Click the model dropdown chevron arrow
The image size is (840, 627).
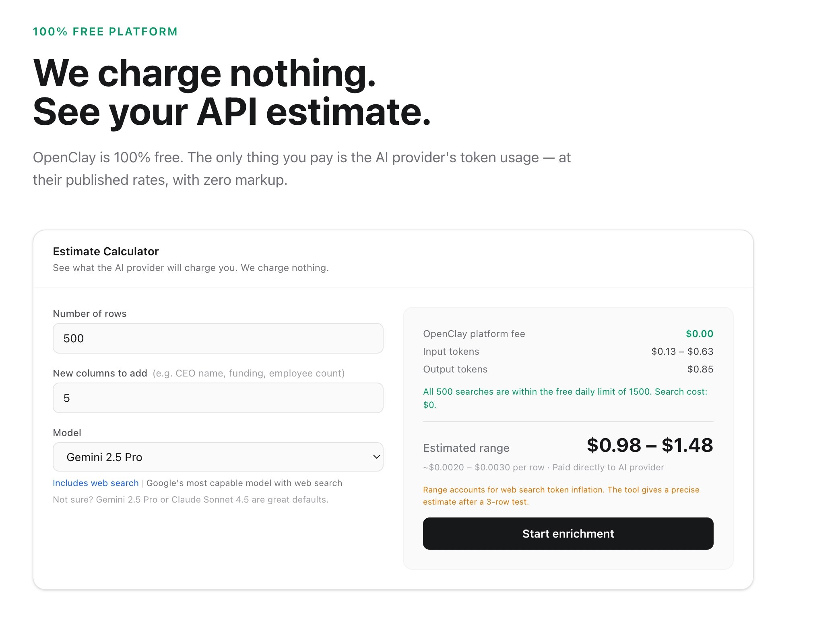[x=376, y=457]
